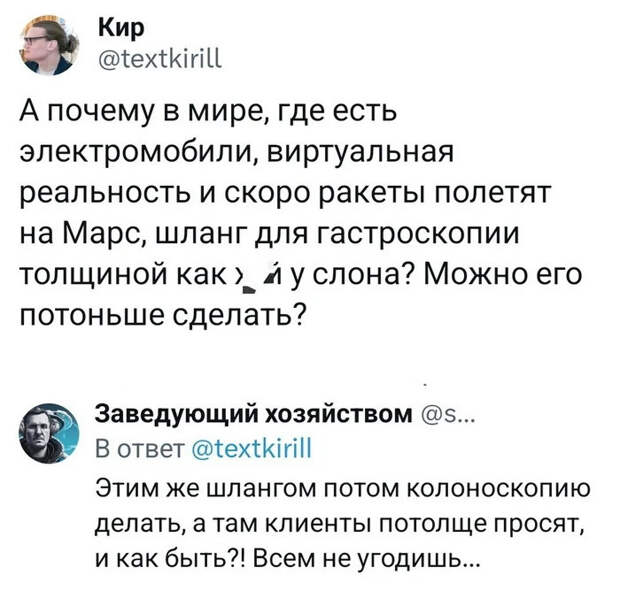The image size is (620, 606).
Task: Follow the blue @textkirill mention in the reply
Action: click(x=251, y=449)
